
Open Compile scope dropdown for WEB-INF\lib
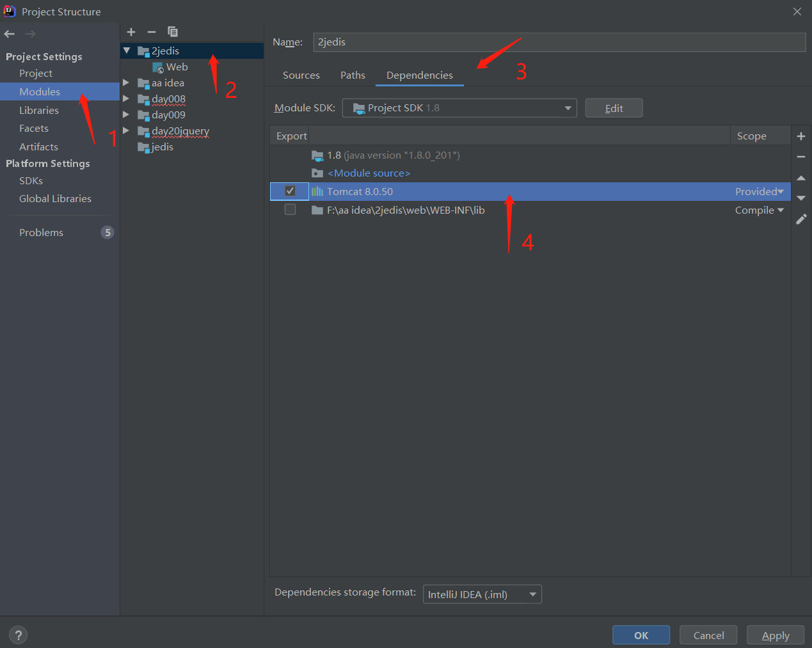click(x=760, y=210)
